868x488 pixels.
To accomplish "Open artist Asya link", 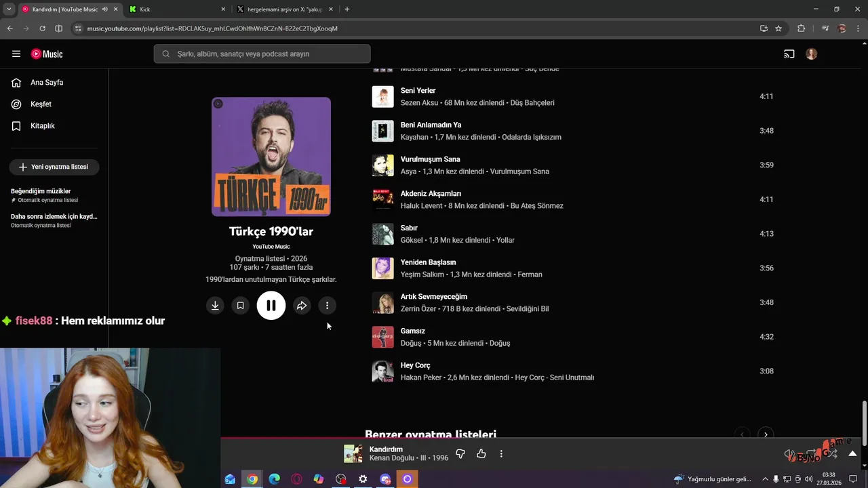I will (x=408, y=171).
